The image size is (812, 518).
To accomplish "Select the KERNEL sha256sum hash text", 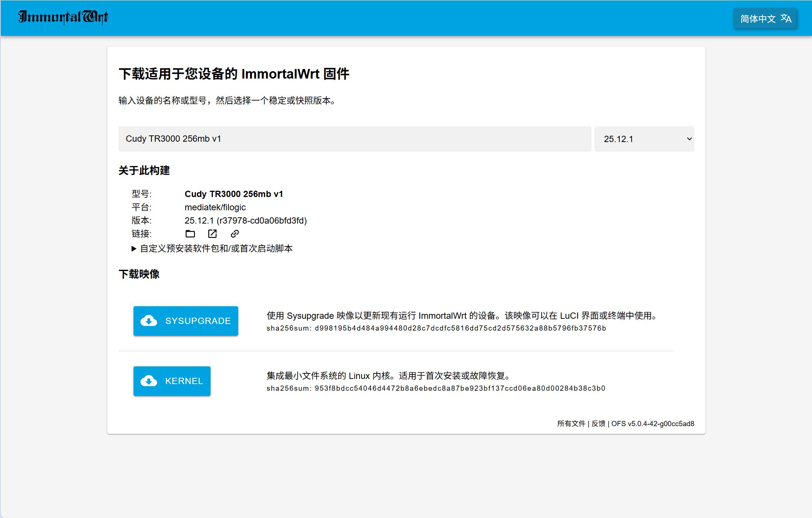I will (x=460, y=388).
